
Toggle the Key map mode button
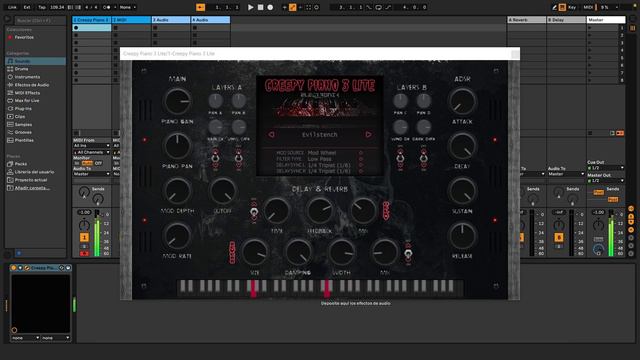[x=571, y=7]
